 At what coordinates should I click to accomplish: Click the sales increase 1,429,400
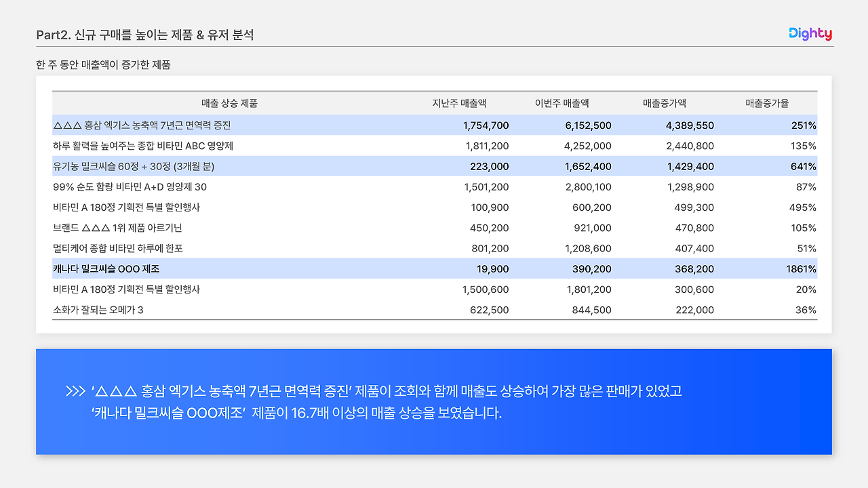691,166
